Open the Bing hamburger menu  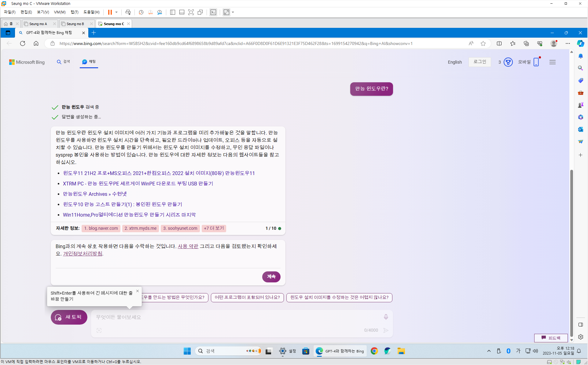(552, 62)
